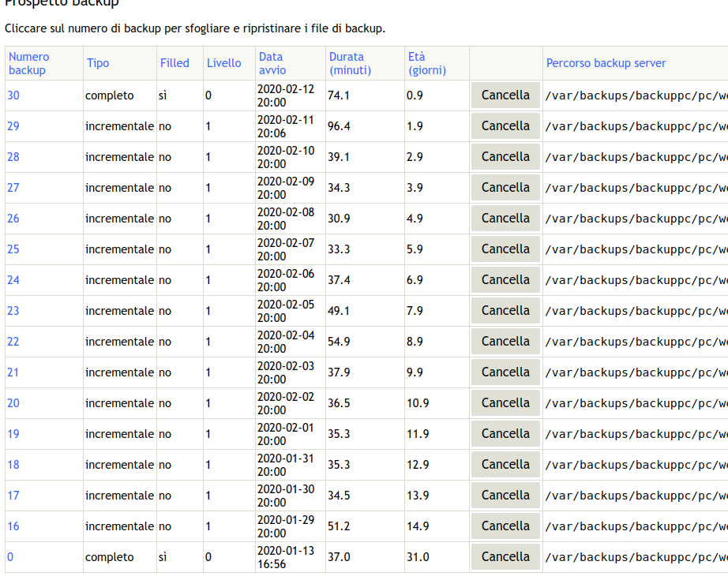Click Cancella in the 2020-01-31 row
The width and height of the screenshot is (728, 580).
click(x=505, y=465)
